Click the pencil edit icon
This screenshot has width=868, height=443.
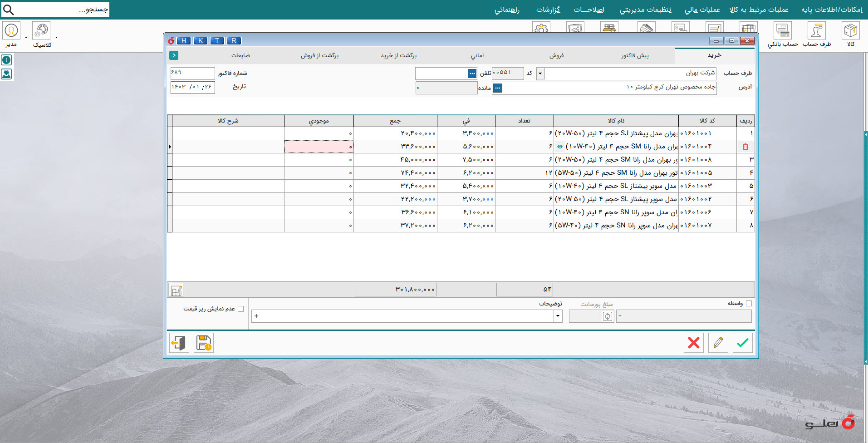coord(718,343)
